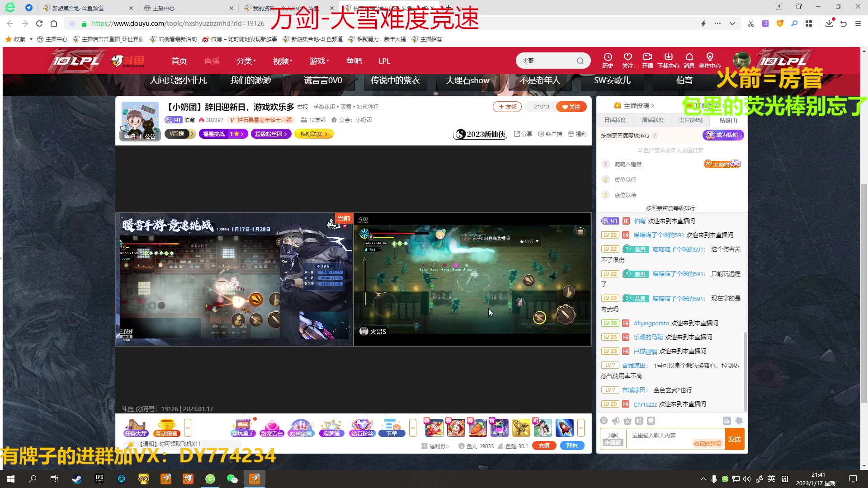This screenshot has height=488, width=868.
Task: Expand gift list arrow after rocket gift
Action: coord(581,428)
